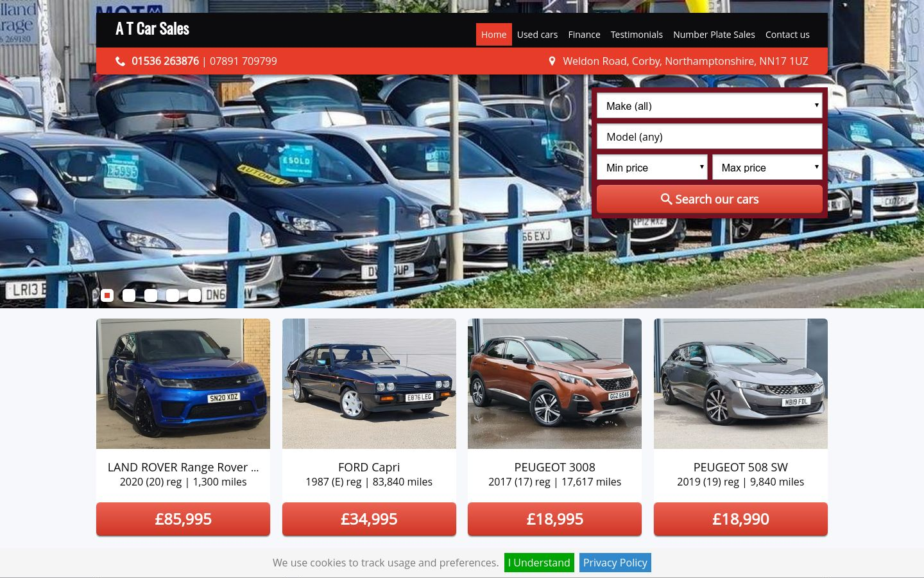Open the grey Peugeot 508 SW photo
Screen dimensions: 924x578
click(x=740, y=383)
